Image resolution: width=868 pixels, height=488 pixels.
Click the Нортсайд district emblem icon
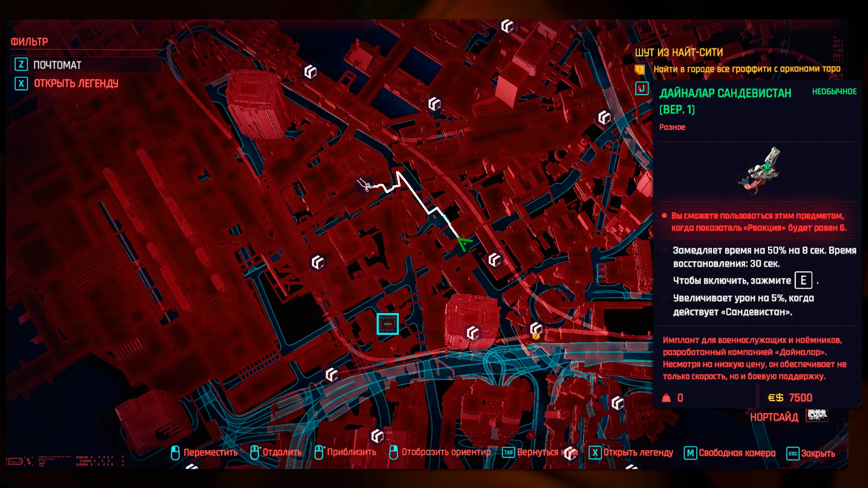[x=817, y=416]
